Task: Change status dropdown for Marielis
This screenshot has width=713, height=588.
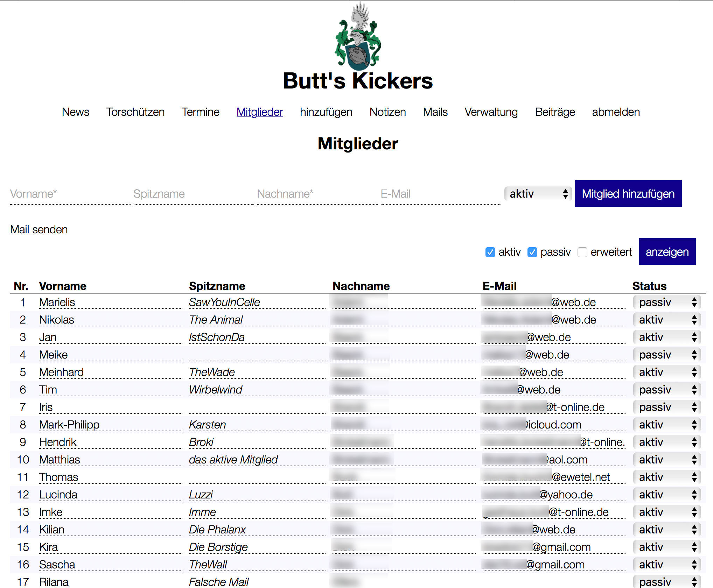Action: tap(667, 302)
